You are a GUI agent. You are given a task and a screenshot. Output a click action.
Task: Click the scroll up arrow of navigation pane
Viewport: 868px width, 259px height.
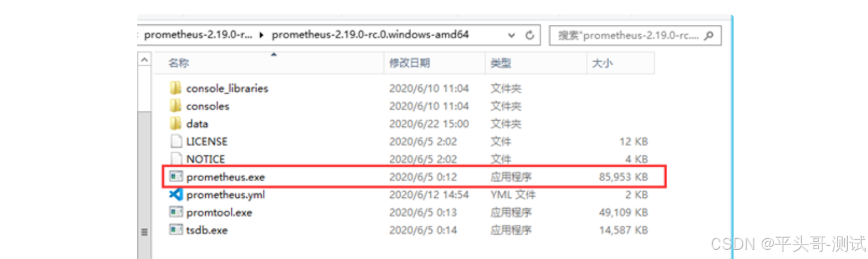(145, 59)
